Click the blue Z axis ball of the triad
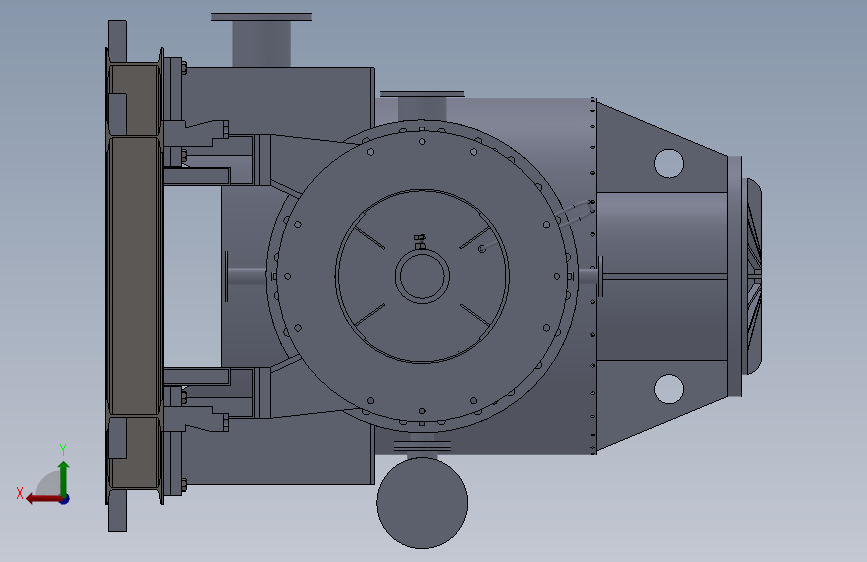 [x=65, y=499]
